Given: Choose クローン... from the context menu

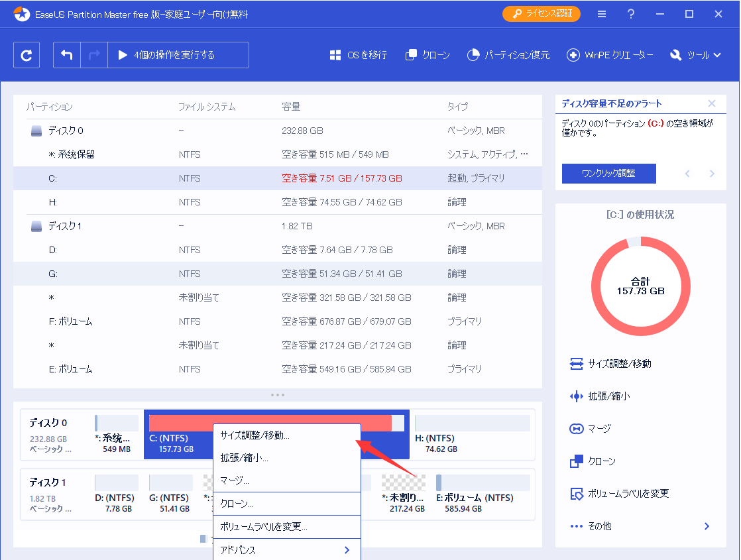Looking at the screenshot, I should point(287,504).
